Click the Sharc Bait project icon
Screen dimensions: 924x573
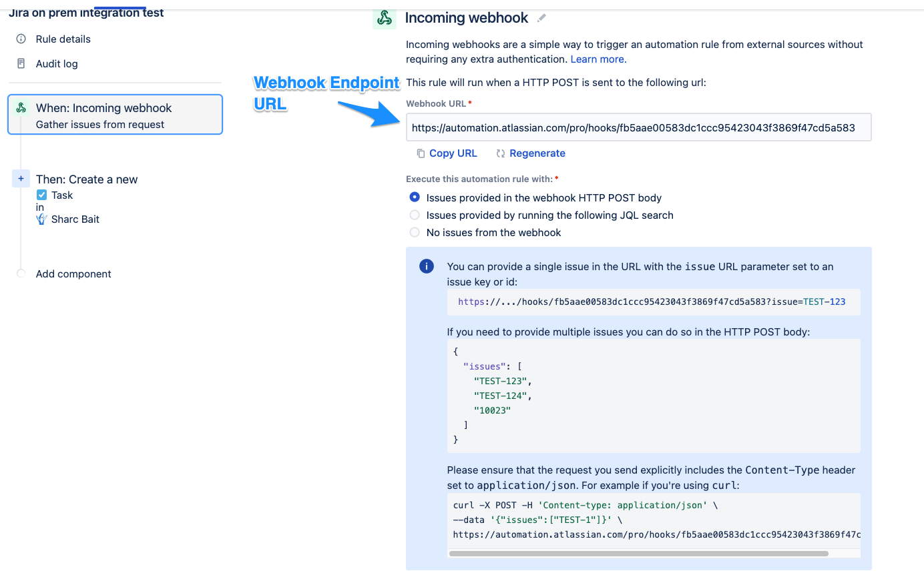(41, 219)
